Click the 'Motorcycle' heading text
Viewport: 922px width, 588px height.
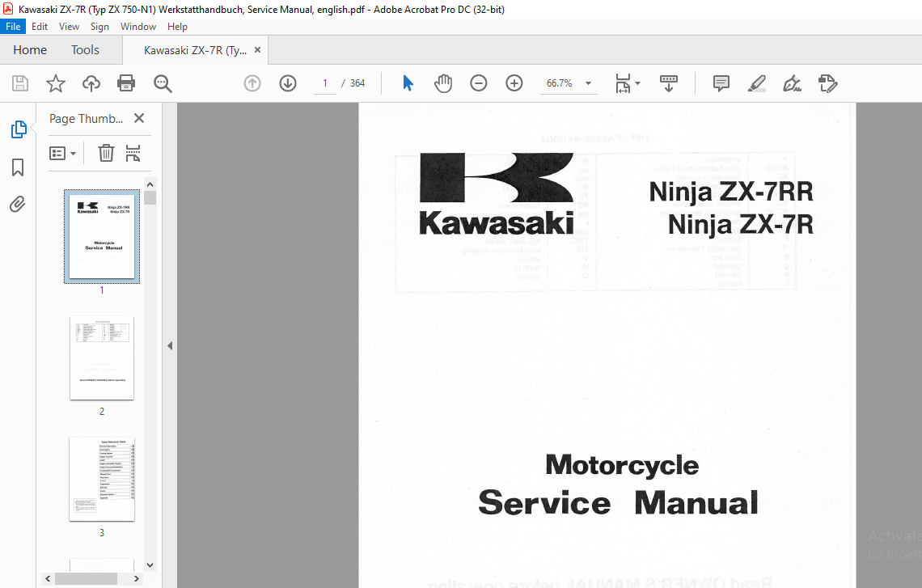pos(622,464)
